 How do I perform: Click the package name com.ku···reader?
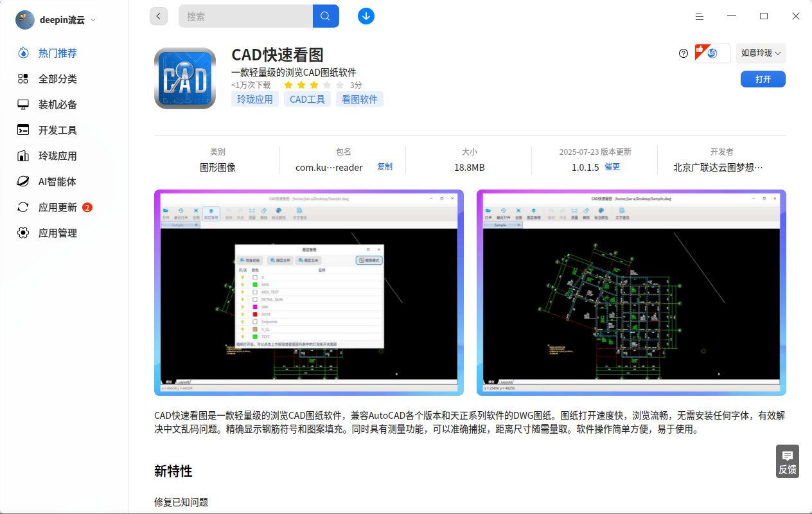pyautogui.click(x=329, y=167)
